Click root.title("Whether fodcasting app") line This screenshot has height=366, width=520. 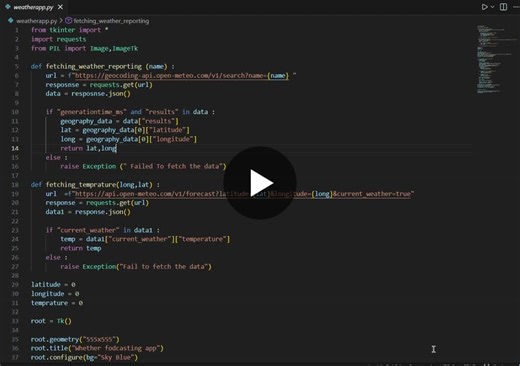(x=97, y=348)
